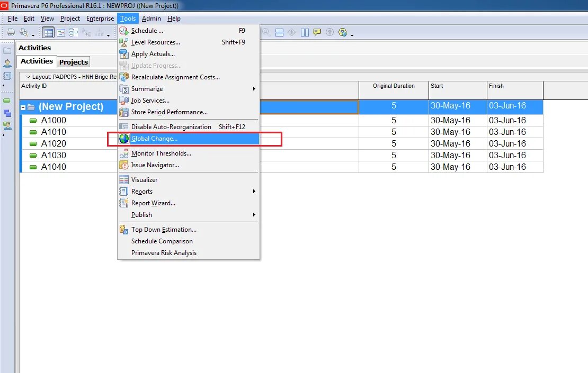Viewport: 588px width, 373px height.
Task: Choose Primavera Risk Analysis menu item
Action: [x=189, y=253]
